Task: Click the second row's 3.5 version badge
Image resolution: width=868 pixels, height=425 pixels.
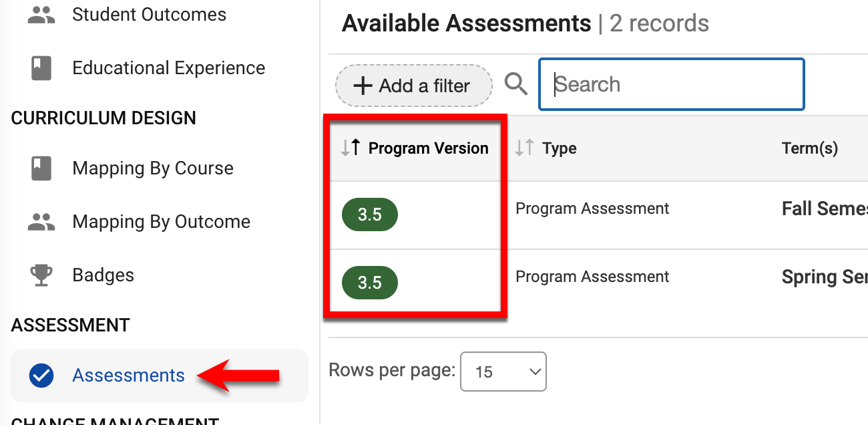Action: [370, 283]
